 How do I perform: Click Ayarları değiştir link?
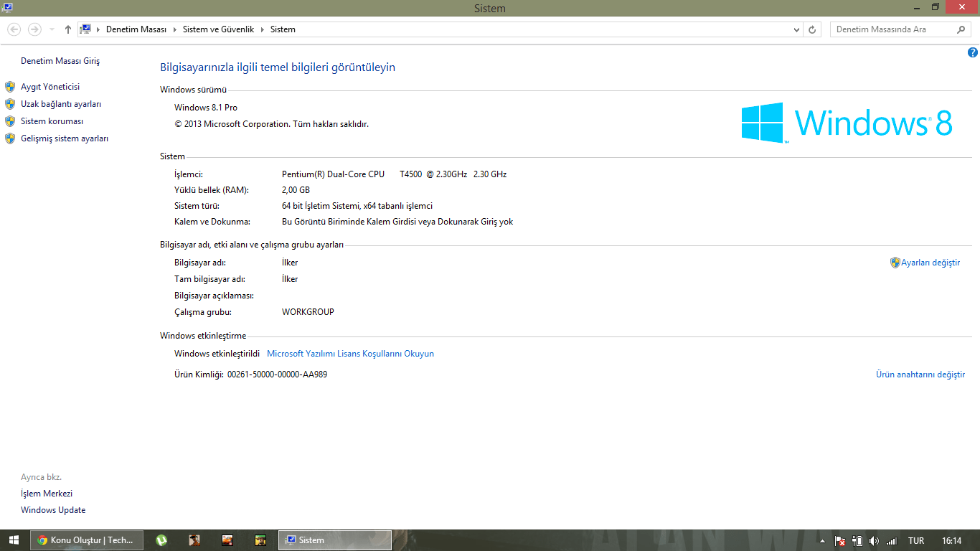click(930, 263)
